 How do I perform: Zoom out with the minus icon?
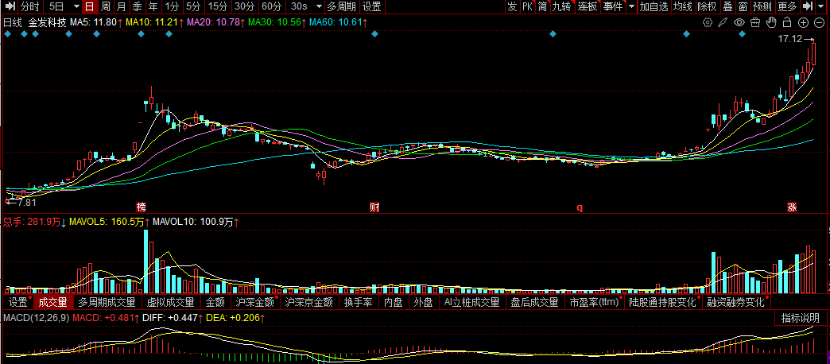tap(819, 22)
